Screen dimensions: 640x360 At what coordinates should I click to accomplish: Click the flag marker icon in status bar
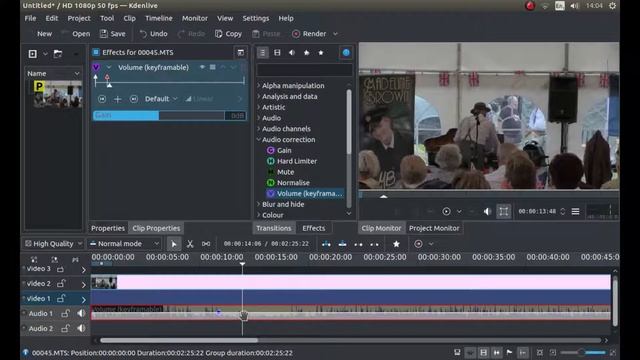[509, 352]
